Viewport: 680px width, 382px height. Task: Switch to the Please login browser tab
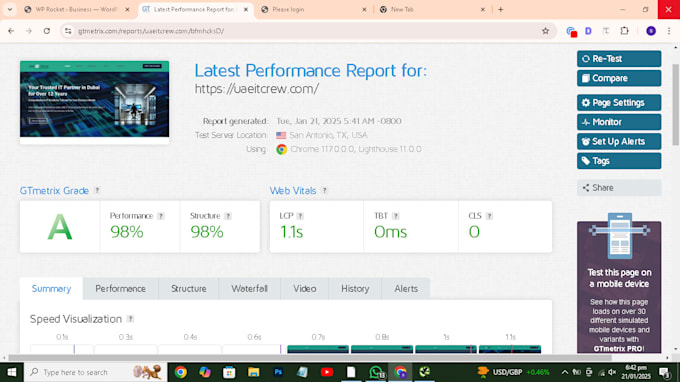coord(313,9)
